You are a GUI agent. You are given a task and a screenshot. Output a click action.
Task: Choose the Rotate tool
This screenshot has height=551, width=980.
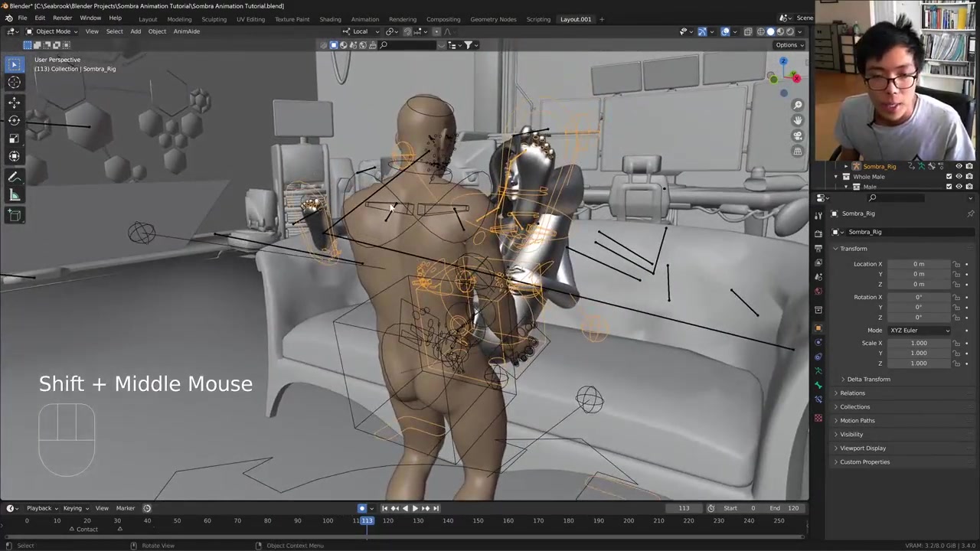[x=14, y=120]
